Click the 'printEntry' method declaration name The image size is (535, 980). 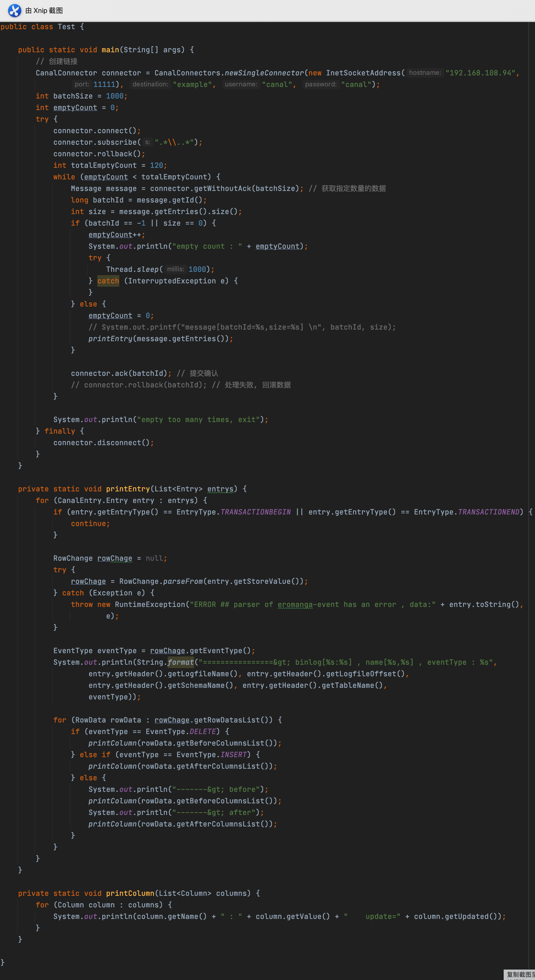[x=128, y=489]
